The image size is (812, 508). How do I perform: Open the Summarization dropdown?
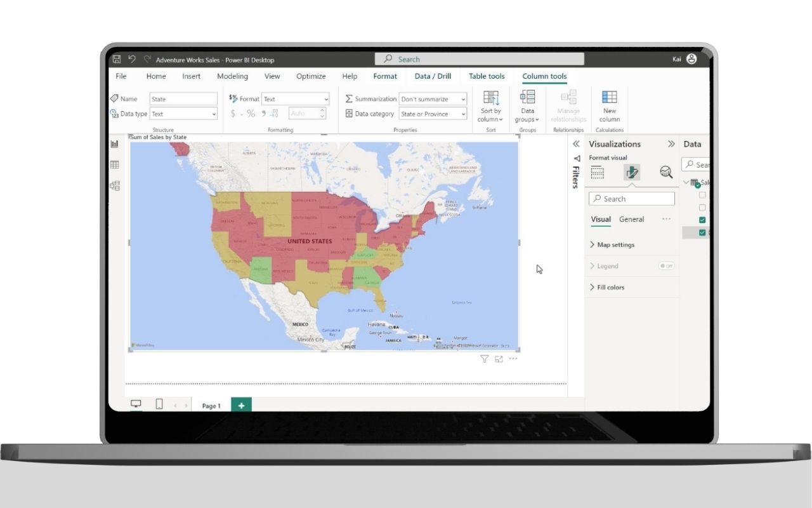433,99
